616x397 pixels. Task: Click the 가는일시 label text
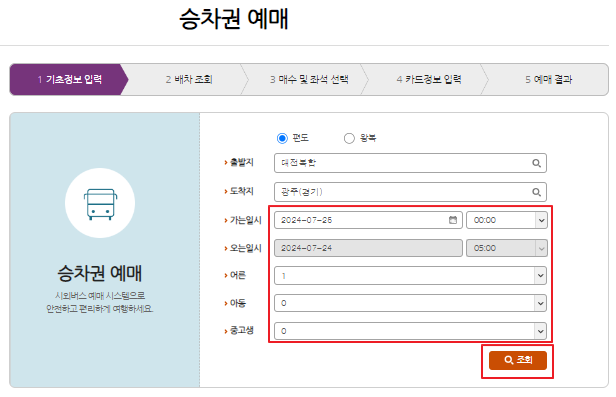(x=246, y=220)
